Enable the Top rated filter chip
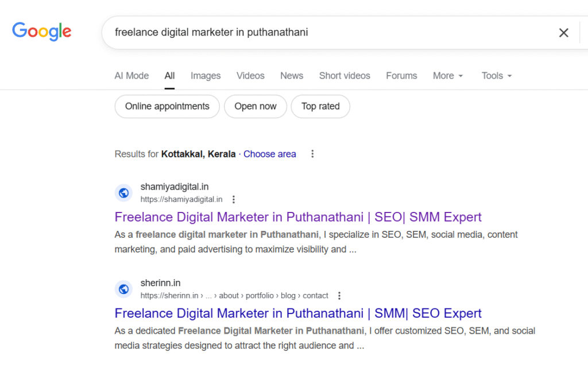Image resolution: width=588 pixels, height=375 pixels. coord(320,106)
